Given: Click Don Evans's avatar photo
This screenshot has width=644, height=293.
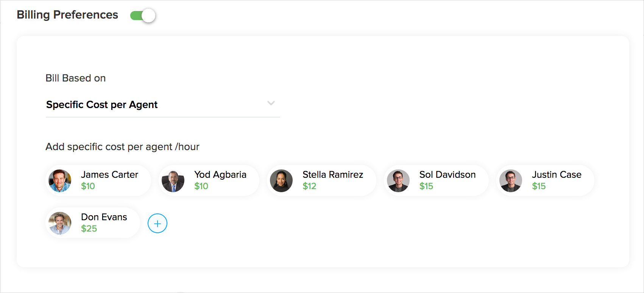Looking at the screenshot, I should [x=60, y=223].
